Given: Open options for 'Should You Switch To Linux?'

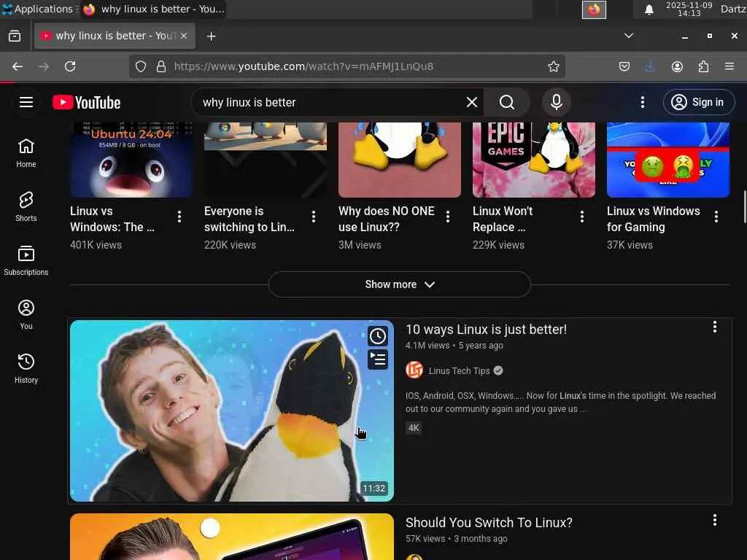Looking at the screenshot, I should pos(715,520).
